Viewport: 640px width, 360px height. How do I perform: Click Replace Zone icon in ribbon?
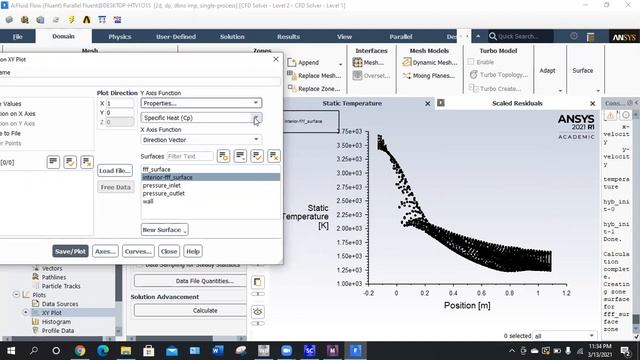tap(291, 88)
